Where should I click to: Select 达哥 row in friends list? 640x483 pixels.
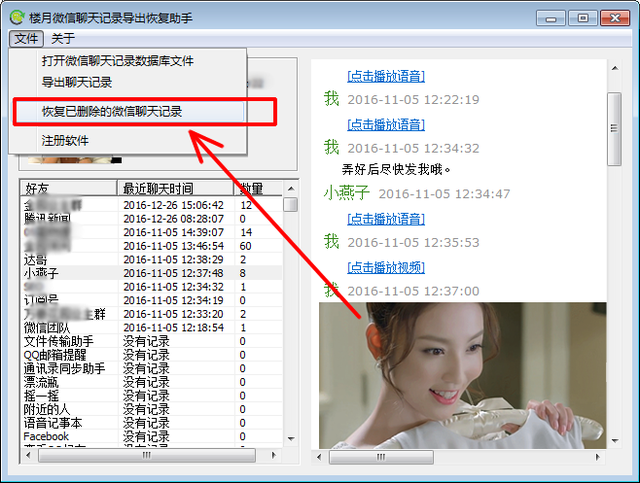[x=151, y=260]
